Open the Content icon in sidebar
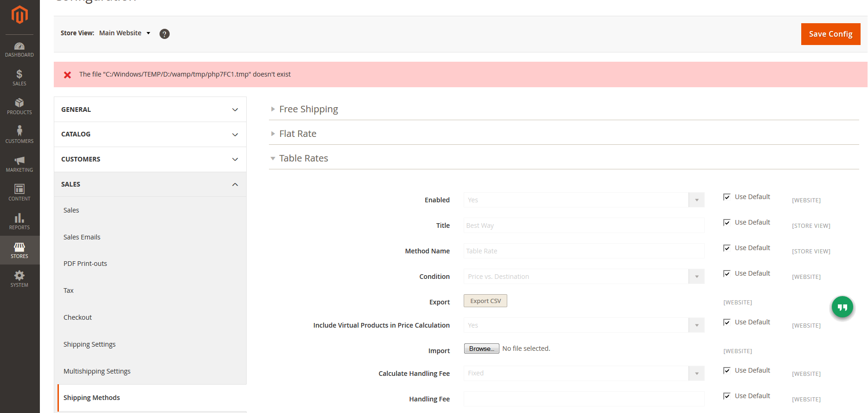 pyautogui.click(x=19, y=193)
